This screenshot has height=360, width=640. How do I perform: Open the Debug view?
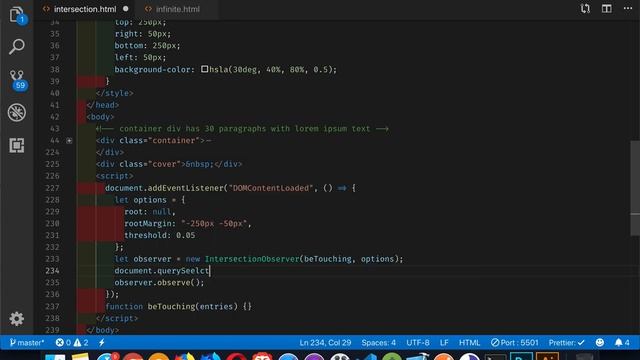coord(16,112)
